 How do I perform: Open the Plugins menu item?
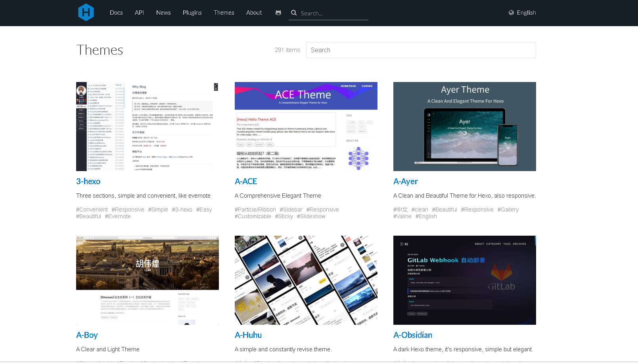192,13
